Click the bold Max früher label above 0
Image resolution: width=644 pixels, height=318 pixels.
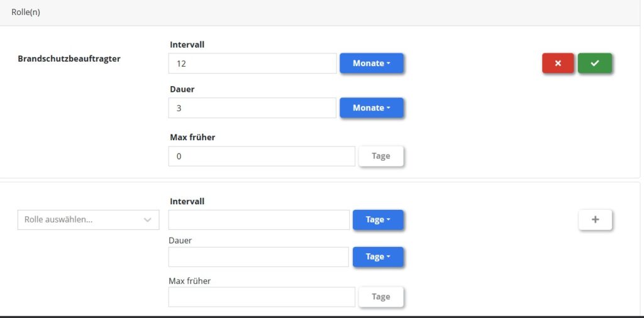192,137
